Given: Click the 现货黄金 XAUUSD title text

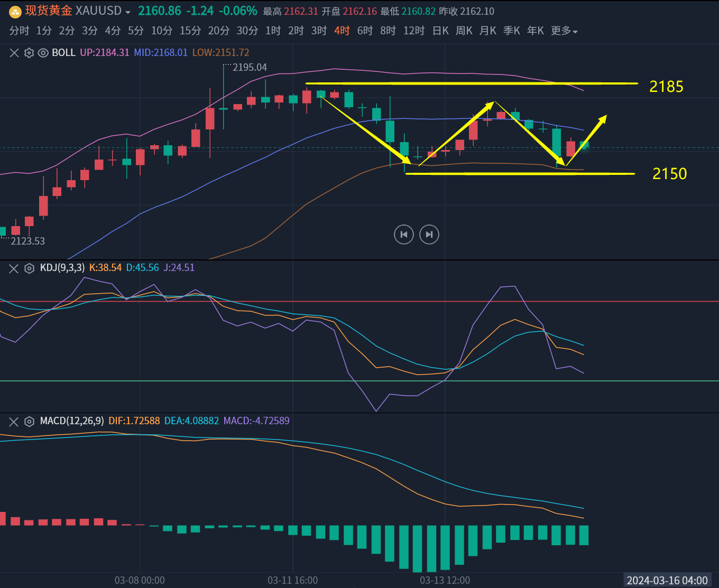Looking at the screenshot, I should 73,11.
